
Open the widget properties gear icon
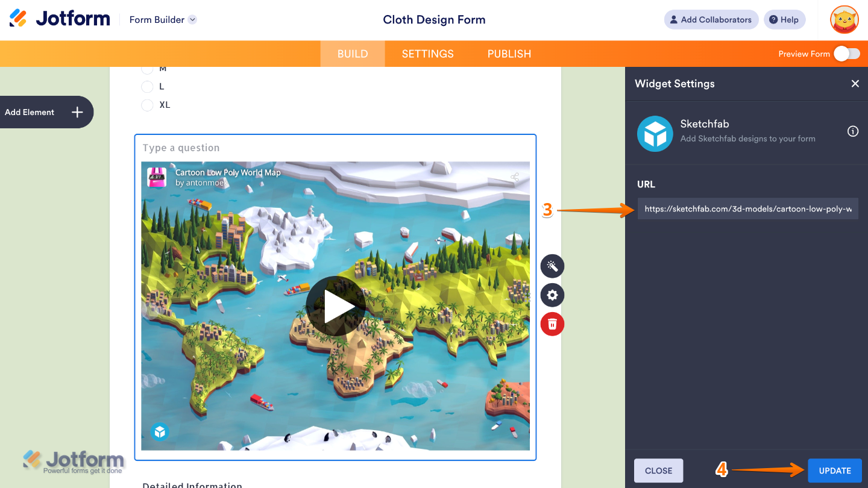point(552,295)
